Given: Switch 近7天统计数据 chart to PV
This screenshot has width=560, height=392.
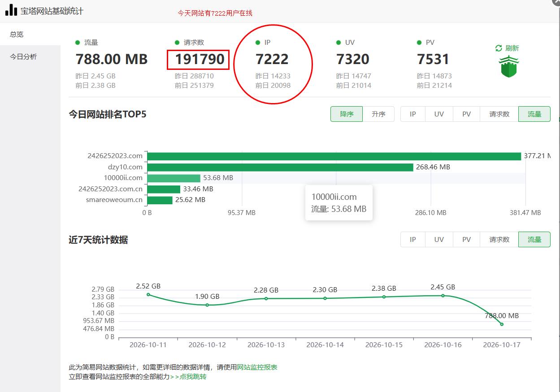Looking at the screenshot, I should pyautogui.click(x=466, y=240).
